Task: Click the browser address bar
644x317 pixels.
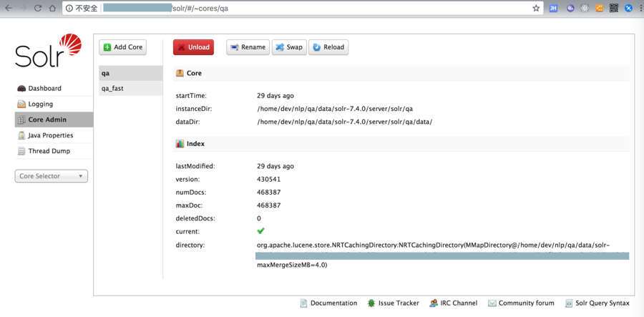Action: pyautogui.click(x=303, y=8)
